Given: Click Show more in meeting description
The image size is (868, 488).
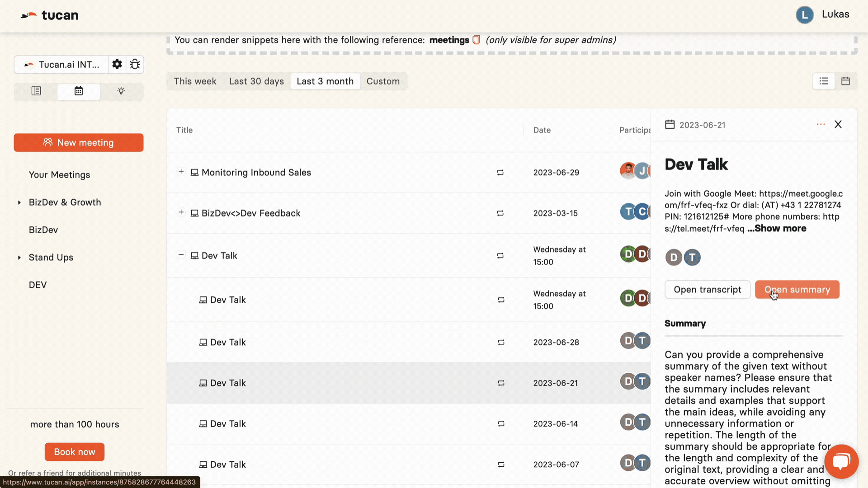Looking at the screenshot, I should pos(780,229).
